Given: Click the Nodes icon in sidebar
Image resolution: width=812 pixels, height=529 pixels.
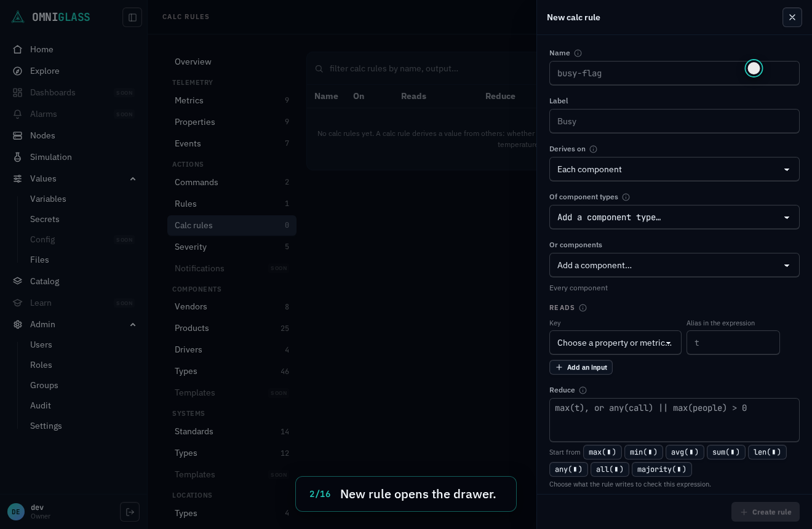Looking at the screenshot, I should pyautogui.click(x=18, y=135).
